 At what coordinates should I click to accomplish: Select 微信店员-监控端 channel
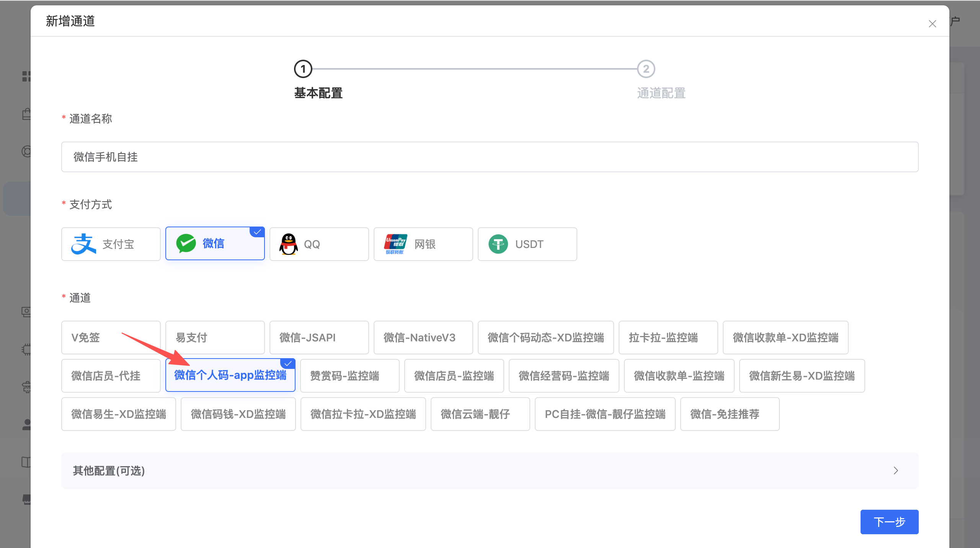tap(454, 376)
